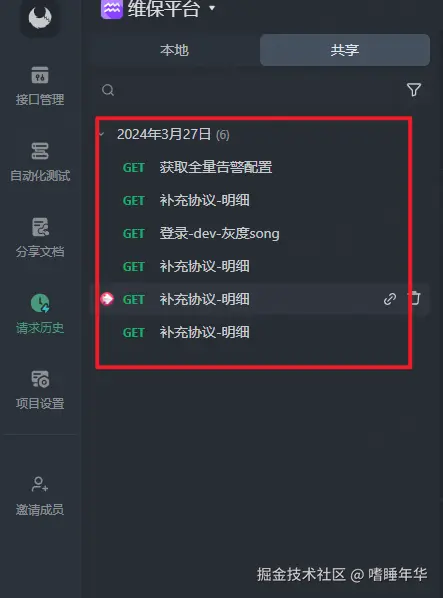This screenshot has height=598, width=443.
Task: Collapse the 2024年3月27日 history group
Action: [x=101, y=134]
